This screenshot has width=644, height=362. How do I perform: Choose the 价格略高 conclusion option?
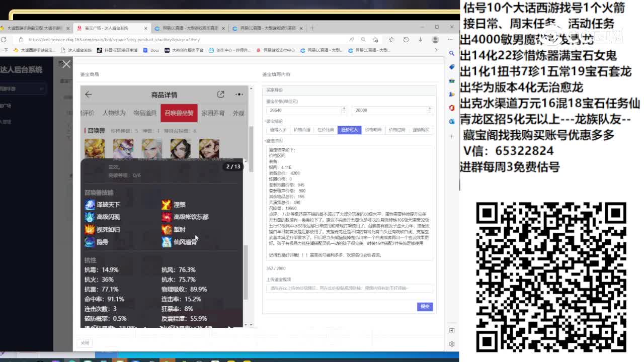click(373, 130)
